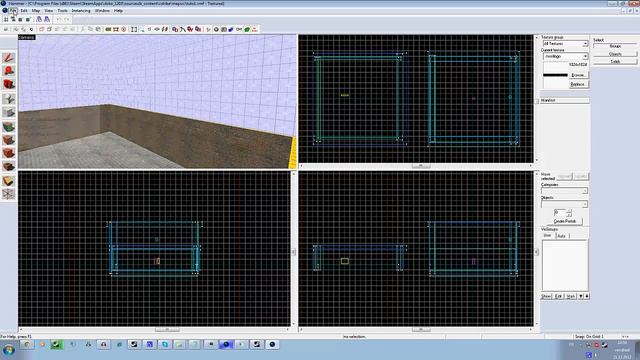Choose Solids select mode button

tap(615, 62)
